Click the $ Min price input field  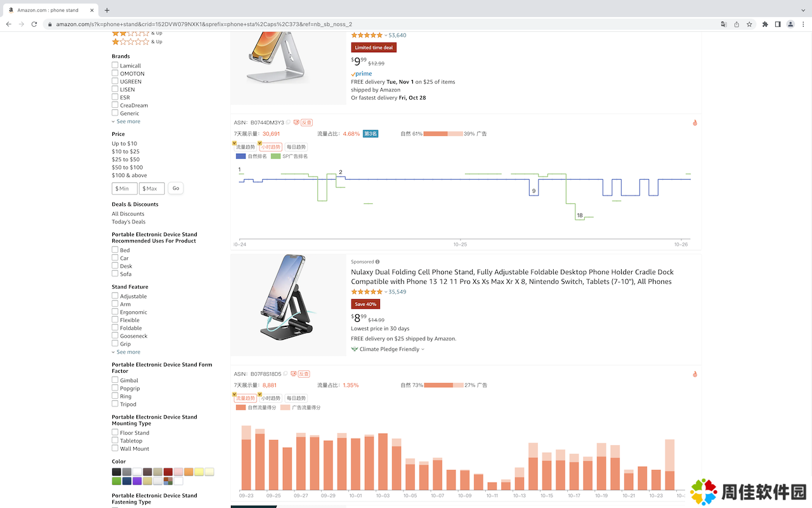[x=124, y=189]
